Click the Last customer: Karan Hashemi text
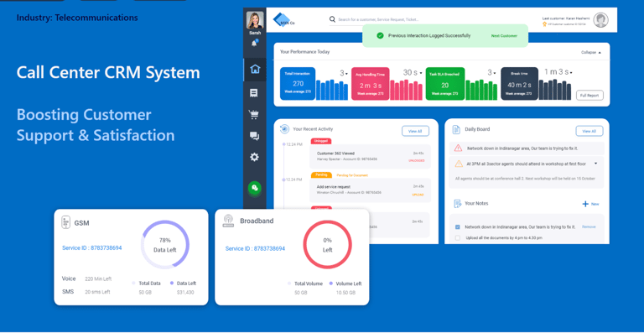Screen dimensions: 644x333 (x=565, y=18)
